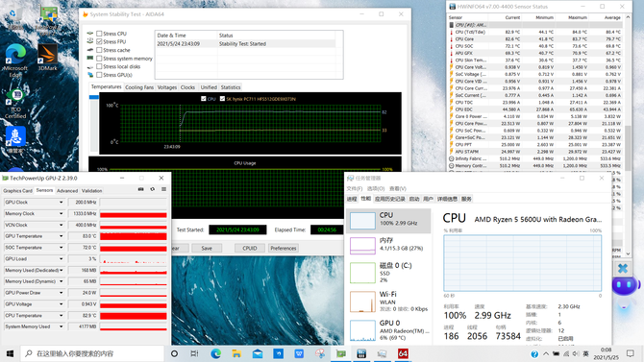
Task: Open the GPU-Z hamburger menu
Action: [163, 189]
